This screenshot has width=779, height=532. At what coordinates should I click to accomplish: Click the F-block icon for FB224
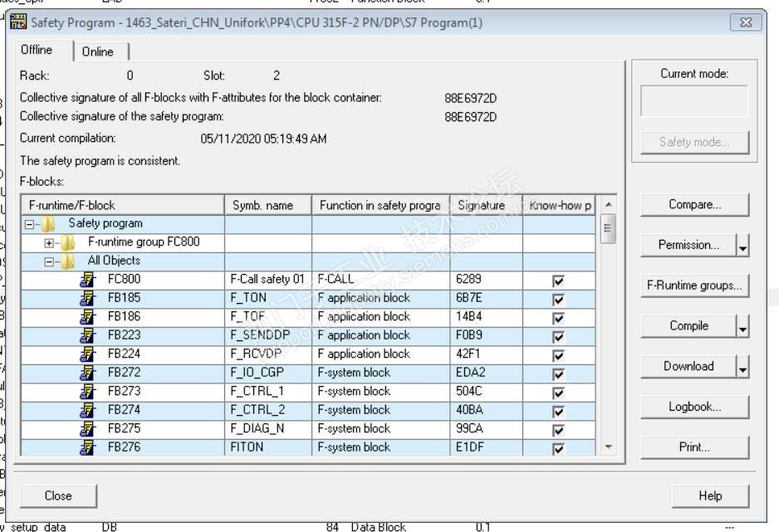87,354
